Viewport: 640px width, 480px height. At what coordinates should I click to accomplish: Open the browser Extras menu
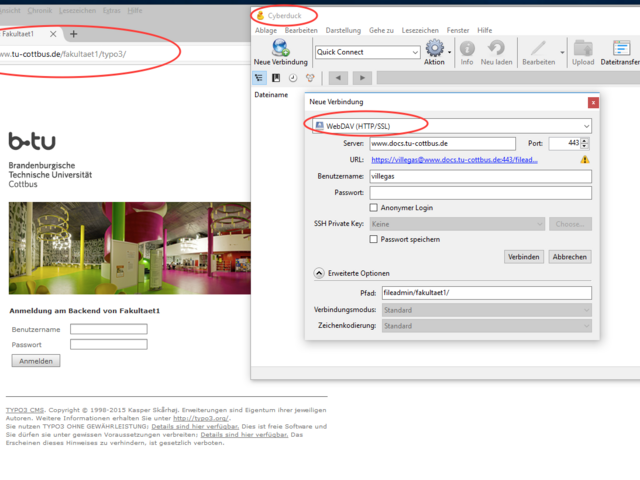[x=111, y=11]
